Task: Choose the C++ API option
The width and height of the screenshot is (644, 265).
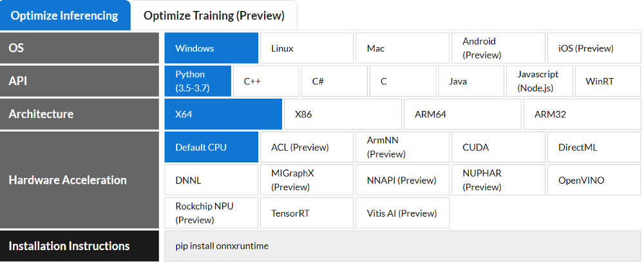Action: pyautogui.click(x=266, y=81)
